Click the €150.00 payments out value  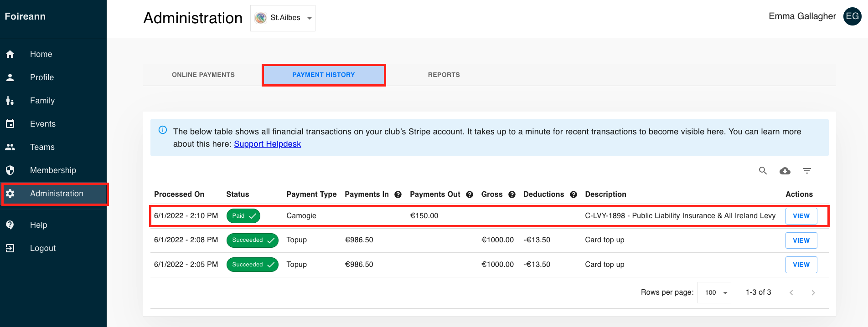(424, 216)
